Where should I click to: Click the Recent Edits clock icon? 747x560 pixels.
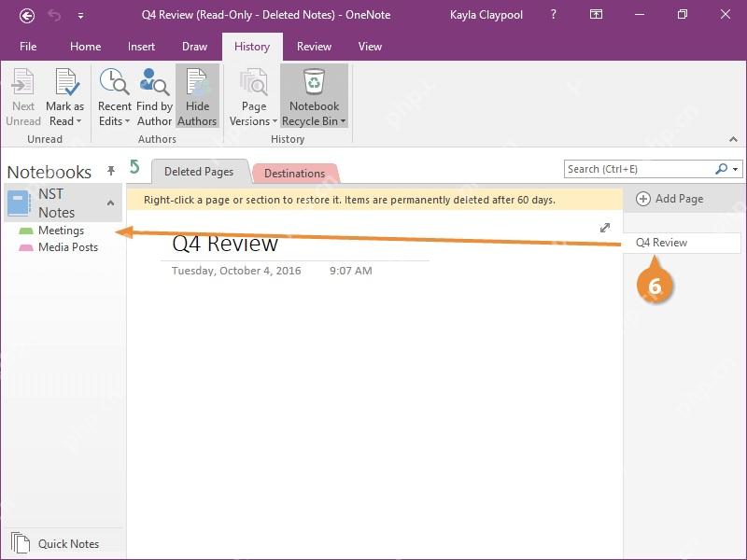point(114,81)
